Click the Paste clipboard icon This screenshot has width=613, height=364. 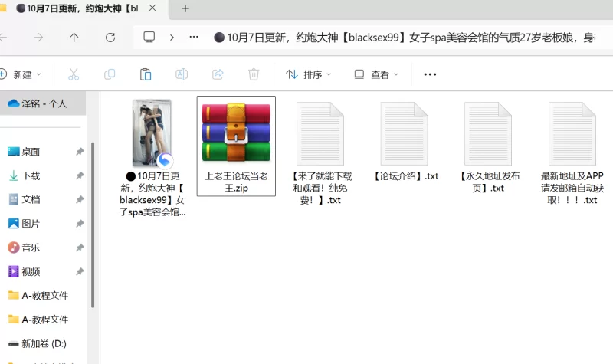click(146, 74)
